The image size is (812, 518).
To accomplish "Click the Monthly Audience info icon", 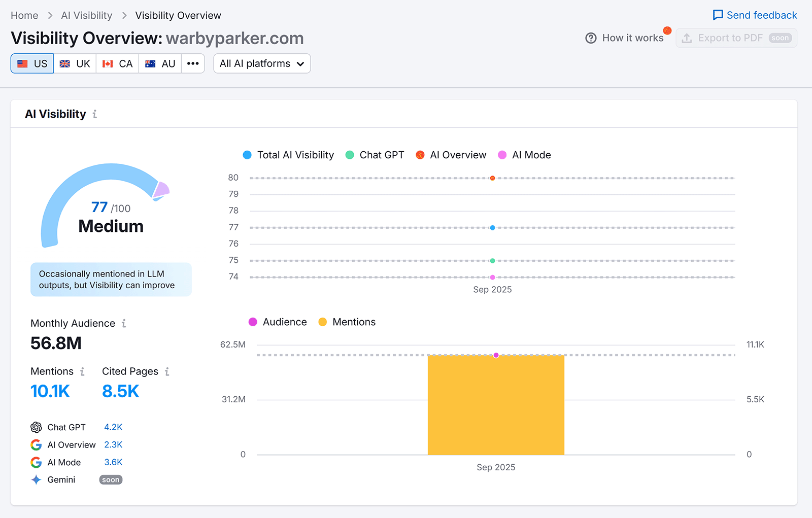I will click(123, 323).
